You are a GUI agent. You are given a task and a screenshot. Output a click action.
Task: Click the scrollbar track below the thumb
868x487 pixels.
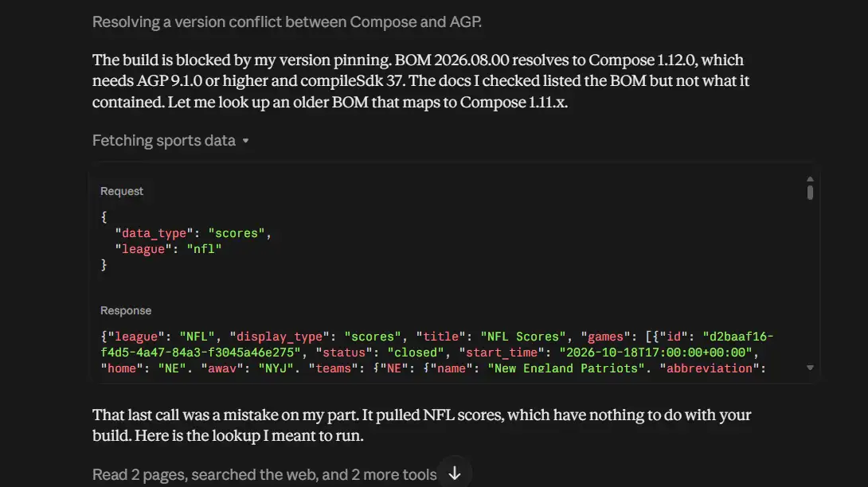pyautogui.click(x=810, y=281)
